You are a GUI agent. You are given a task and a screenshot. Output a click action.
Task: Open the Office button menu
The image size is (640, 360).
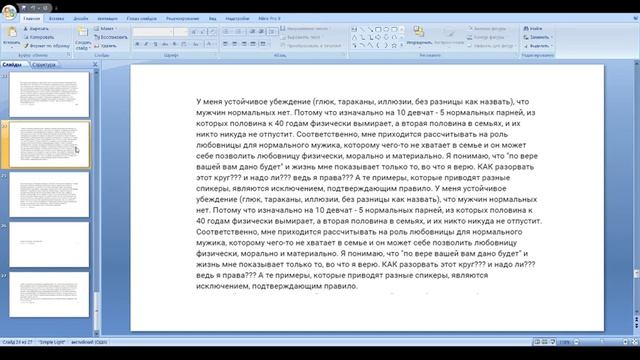tap(9, 12)
